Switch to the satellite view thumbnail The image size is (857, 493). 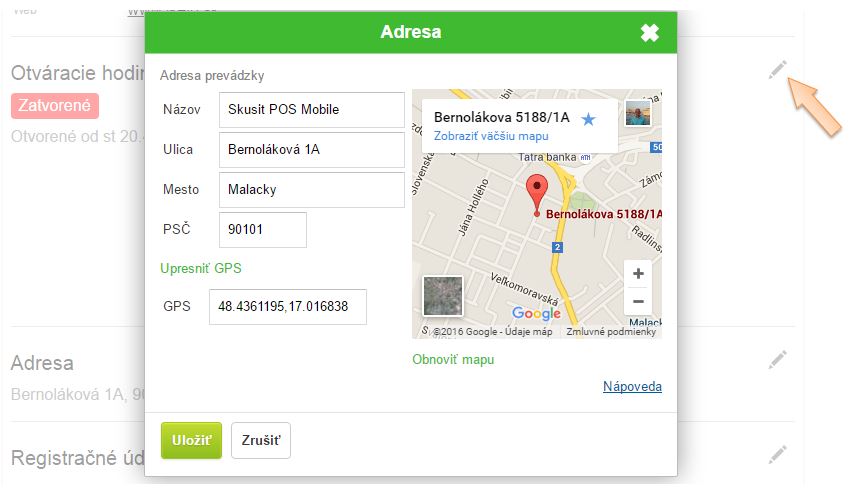coord(443,296)
